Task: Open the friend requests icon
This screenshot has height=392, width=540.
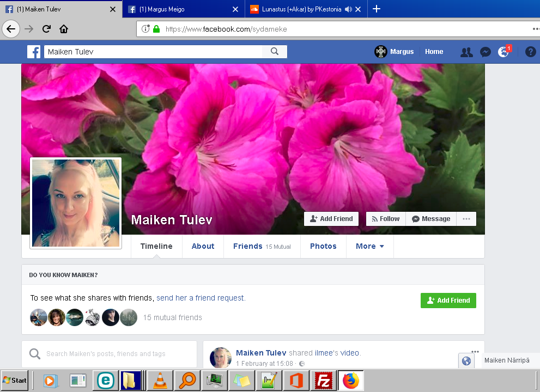Action: tap(466, 52)
